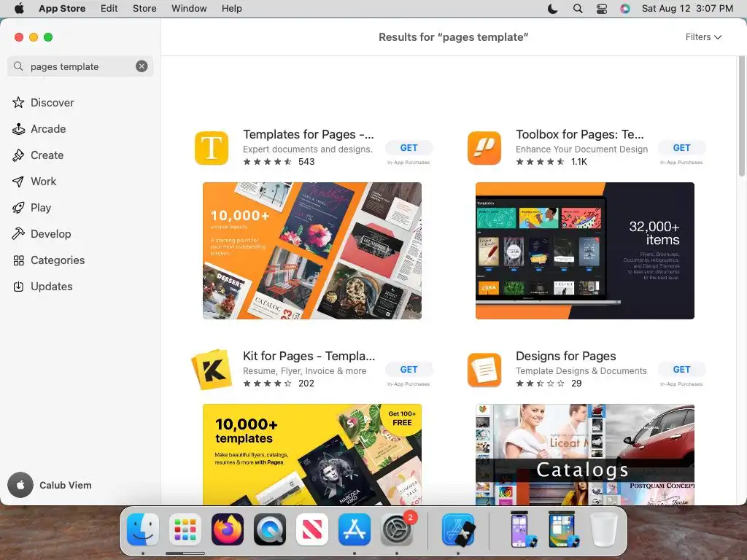Launch Firefox from the Dock

click(x=228, y=529)
